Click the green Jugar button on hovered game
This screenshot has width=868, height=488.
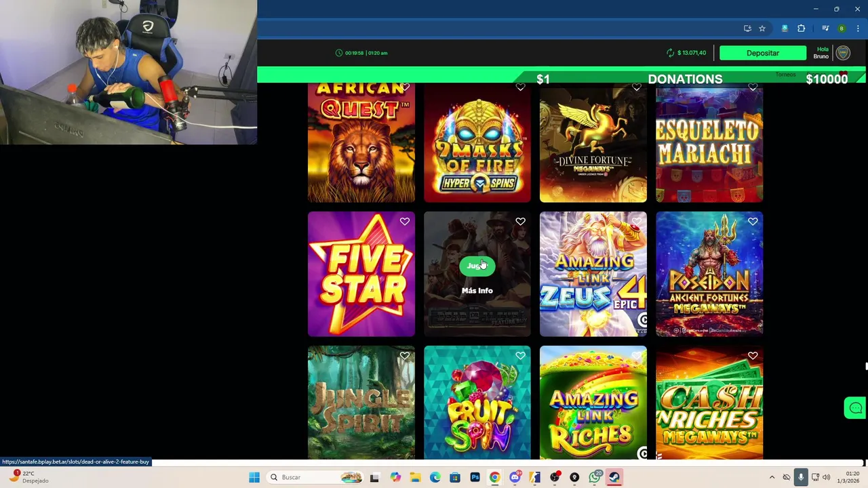(477, 266)
